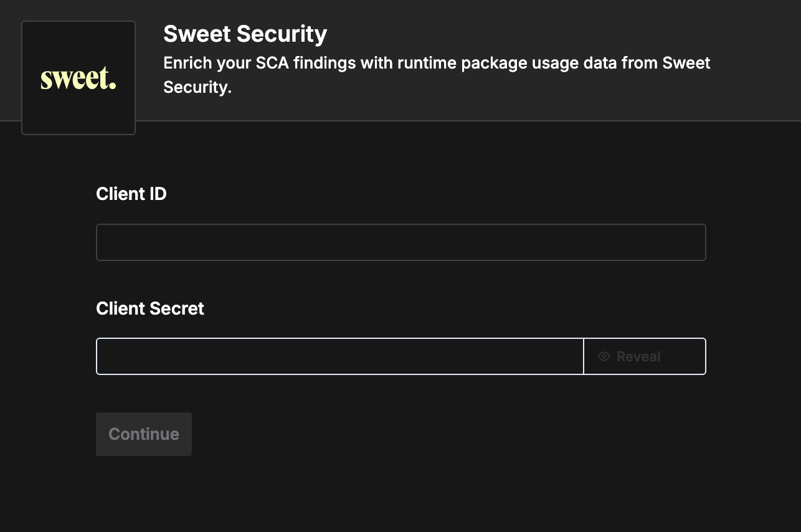Click the Client ID field label
This screenshot has width=801, height=532.
click(x=131, y=194)
